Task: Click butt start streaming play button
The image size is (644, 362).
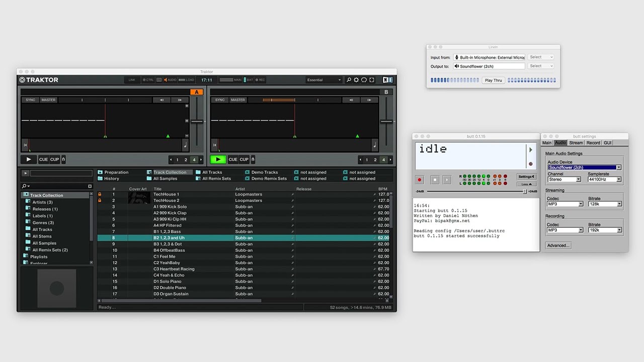Action: tap(446, 179)
